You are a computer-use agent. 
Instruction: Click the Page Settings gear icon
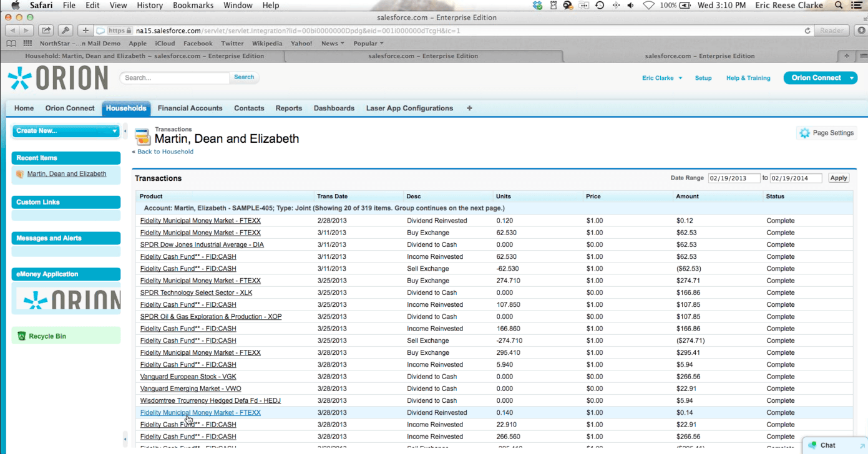tap(804, 133)
